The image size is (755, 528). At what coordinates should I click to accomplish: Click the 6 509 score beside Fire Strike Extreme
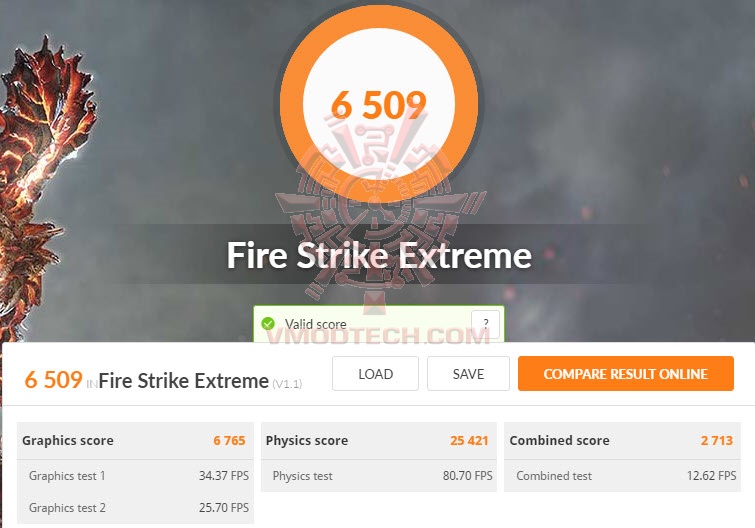coord(53,380)
